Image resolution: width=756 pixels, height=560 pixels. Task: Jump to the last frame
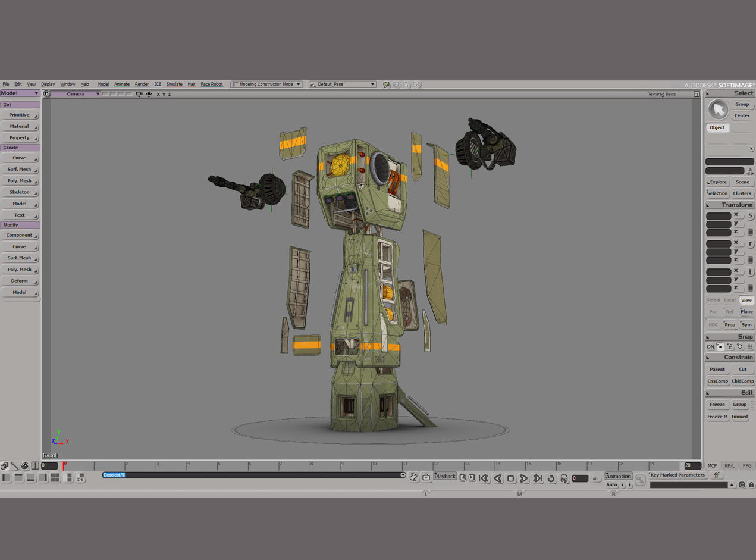pos(537,478)
